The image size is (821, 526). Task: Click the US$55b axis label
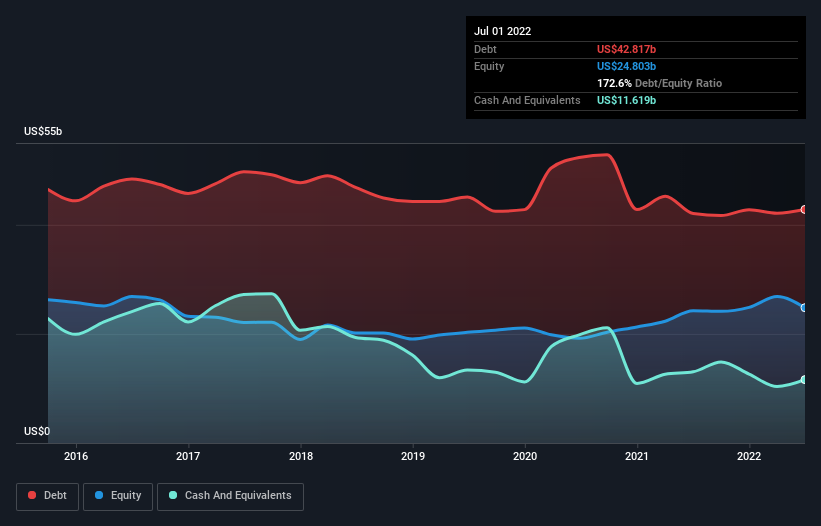pos(43,131)
